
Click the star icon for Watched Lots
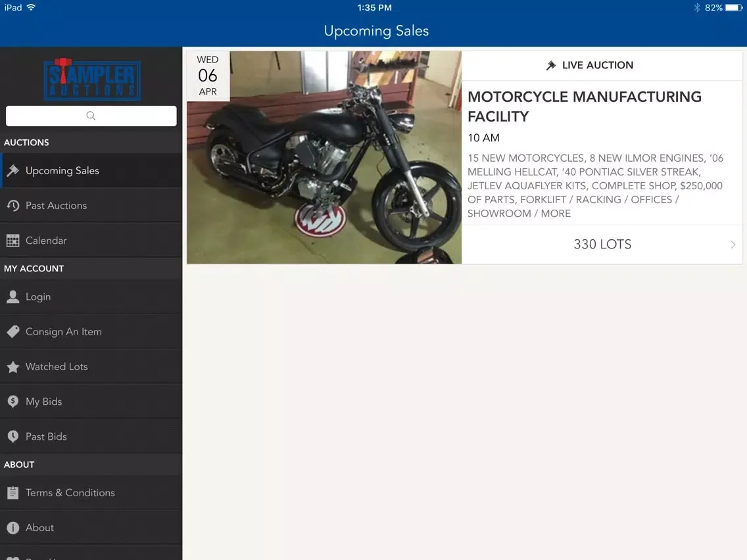point(13,367)
